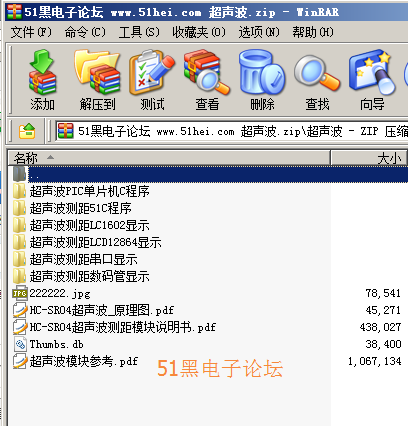Select folder icon of 超声波测距数码管显示
Screen dimensions: 408x426
pos(20,276)
